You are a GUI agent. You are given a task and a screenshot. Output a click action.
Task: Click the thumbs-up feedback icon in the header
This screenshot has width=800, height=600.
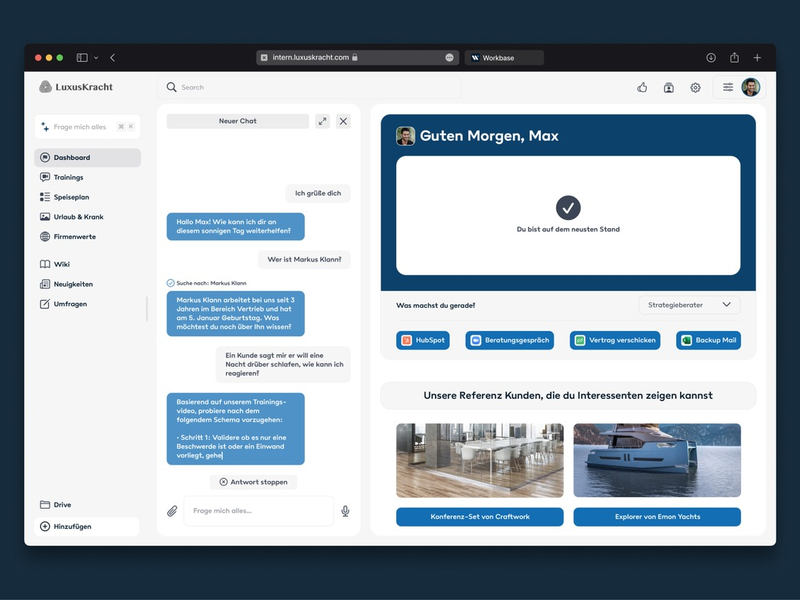coord(642,88)
